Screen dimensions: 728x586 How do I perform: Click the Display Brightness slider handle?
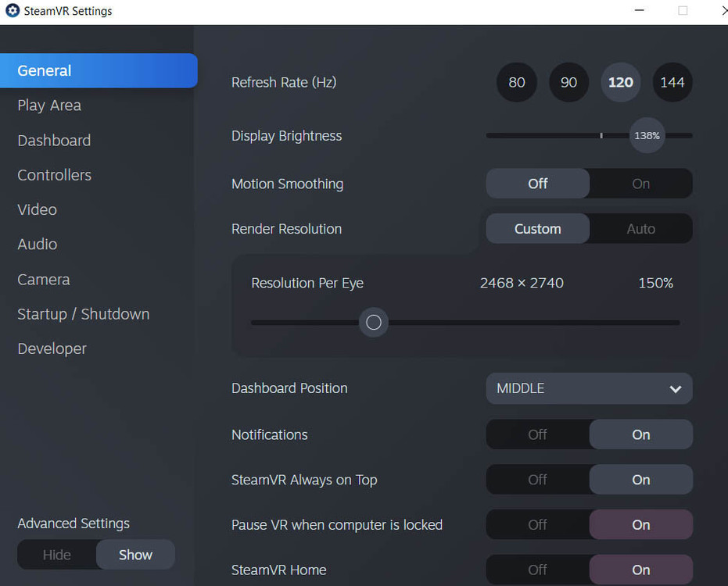coord(647,135)
